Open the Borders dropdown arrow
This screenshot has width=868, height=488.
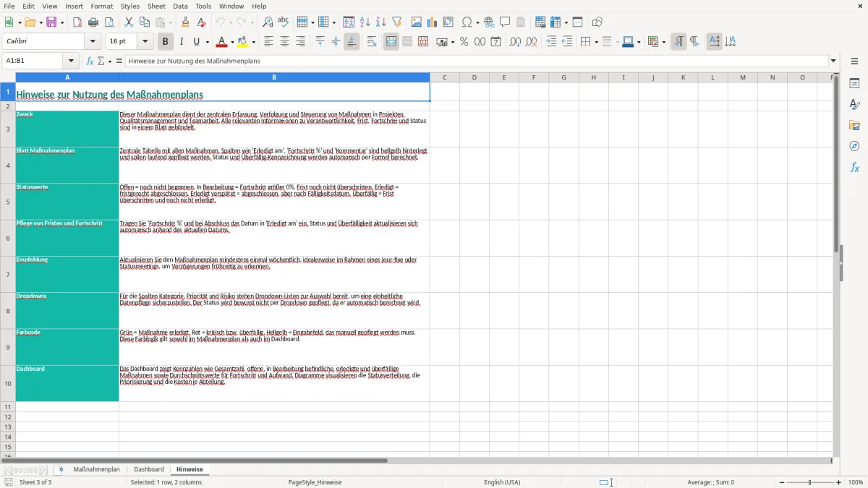click(595, 42)
